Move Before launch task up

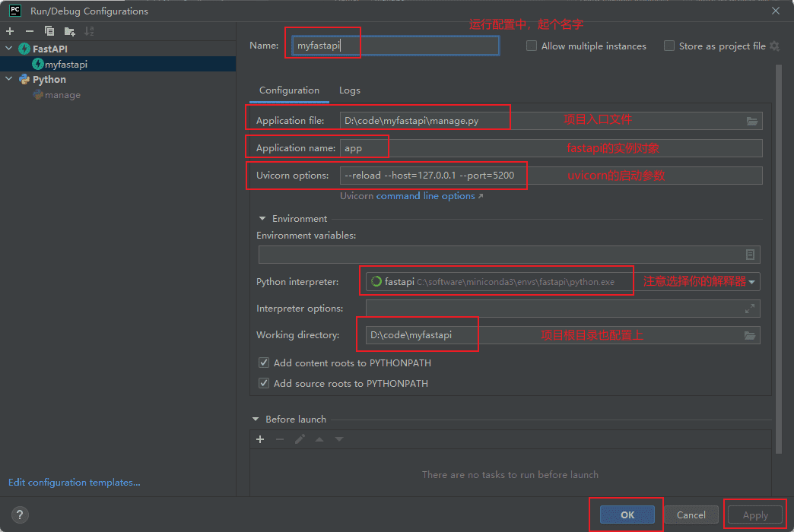tap(319, 439)
